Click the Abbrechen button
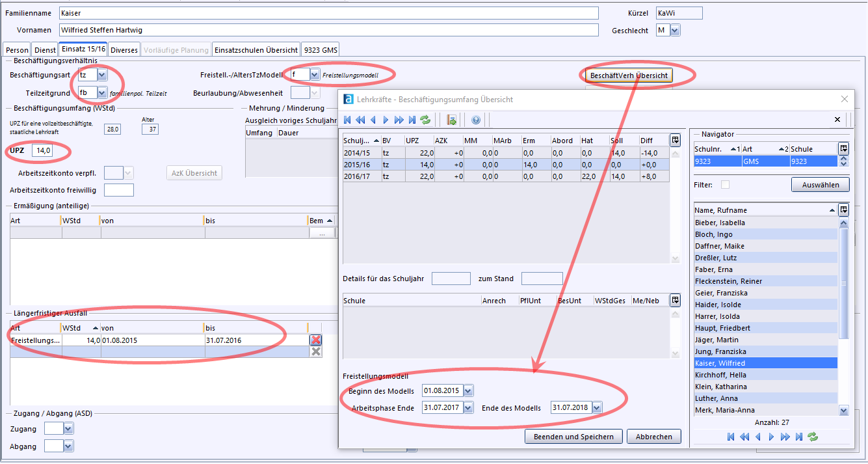The width and height of the screenshot is (868, 464). [654, 437]
